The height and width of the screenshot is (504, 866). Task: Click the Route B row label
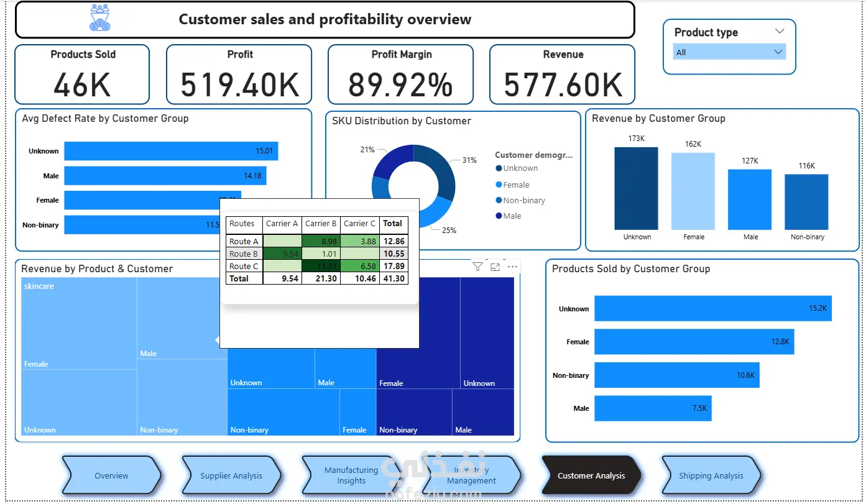pyautogui.click(x=244, y=254)
